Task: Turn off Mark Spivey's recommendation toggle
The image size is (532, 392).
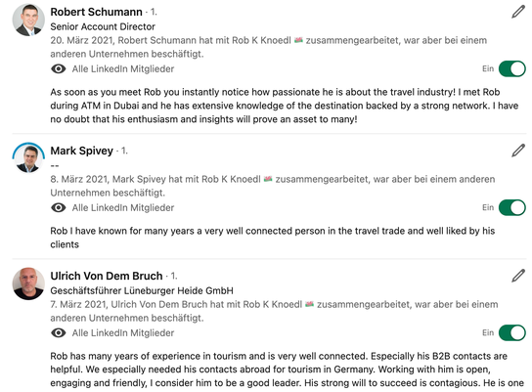Action: point(512,207)
